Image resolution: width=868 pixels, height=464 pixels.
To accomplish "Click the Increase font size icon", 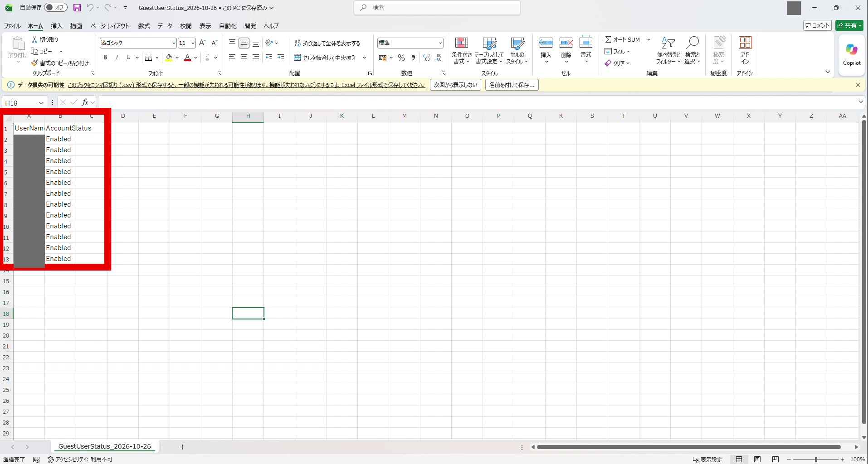I will click(x=202, y=43).
